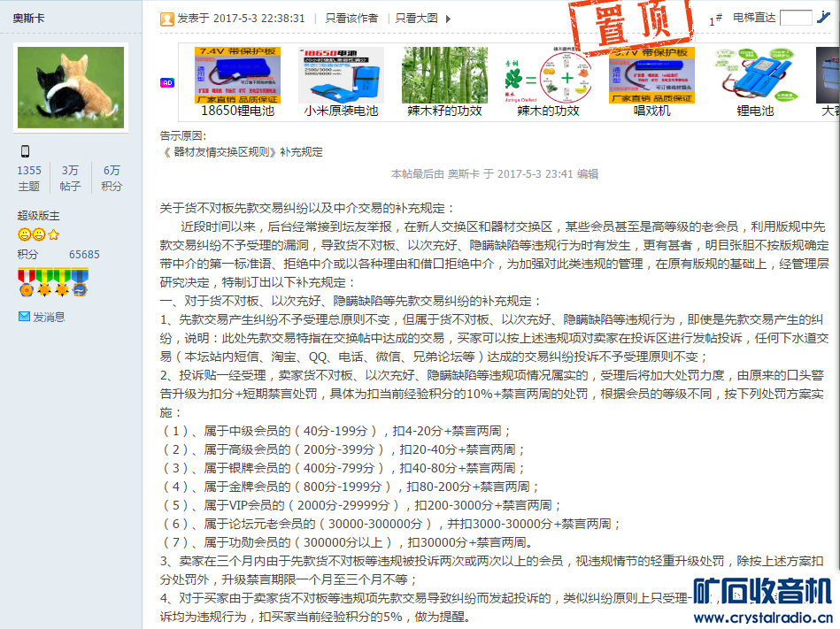The height and width of the screenshot is (629, 840).
Task: Click the blue-ribbon medal on the right
Action: coord(80,283)
